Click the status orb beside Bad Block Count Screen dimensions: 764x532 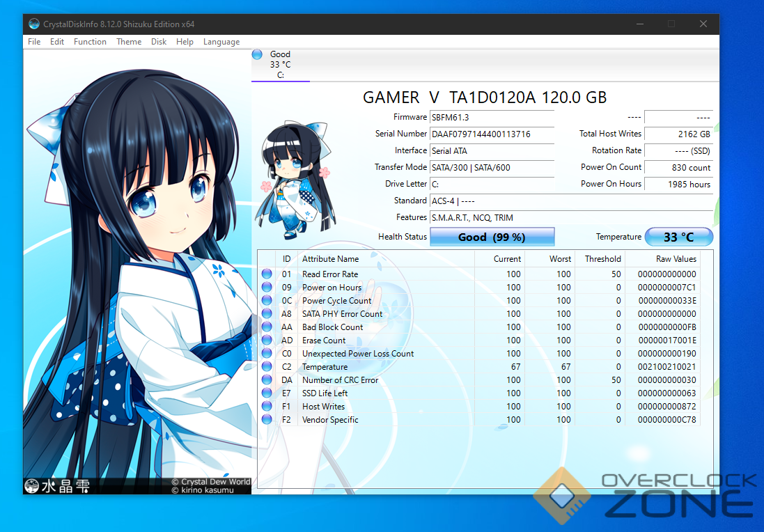pos(267,327)
